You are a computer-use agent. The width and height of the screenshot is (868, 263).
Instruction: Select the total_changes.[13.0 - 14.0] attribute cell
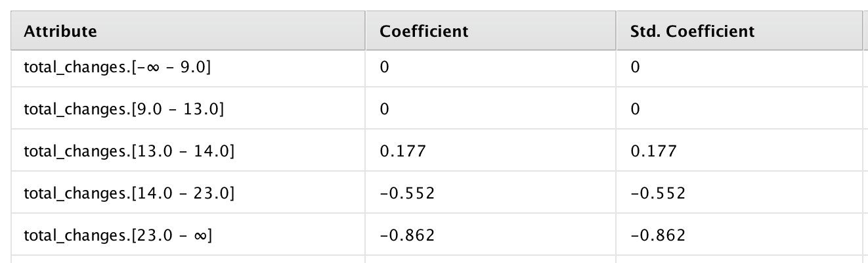[x=188, y=150]
